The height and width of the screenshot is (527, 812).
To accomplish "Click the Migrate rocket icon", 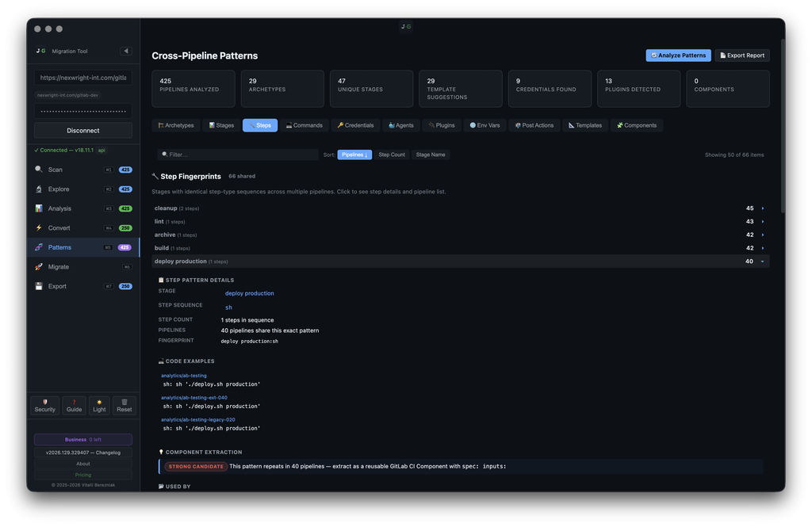I will 39,266.
